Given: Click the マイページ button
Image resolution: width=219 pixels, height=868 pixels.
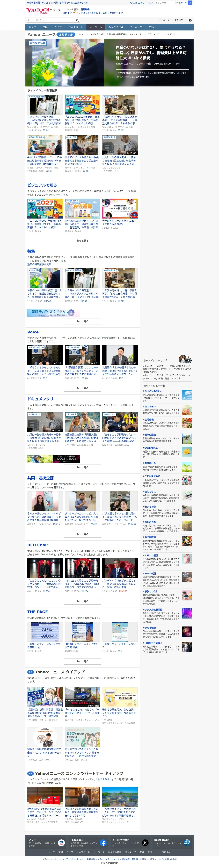Looking at the screenshot, I should pyautogui.click(x=164, y=20).
